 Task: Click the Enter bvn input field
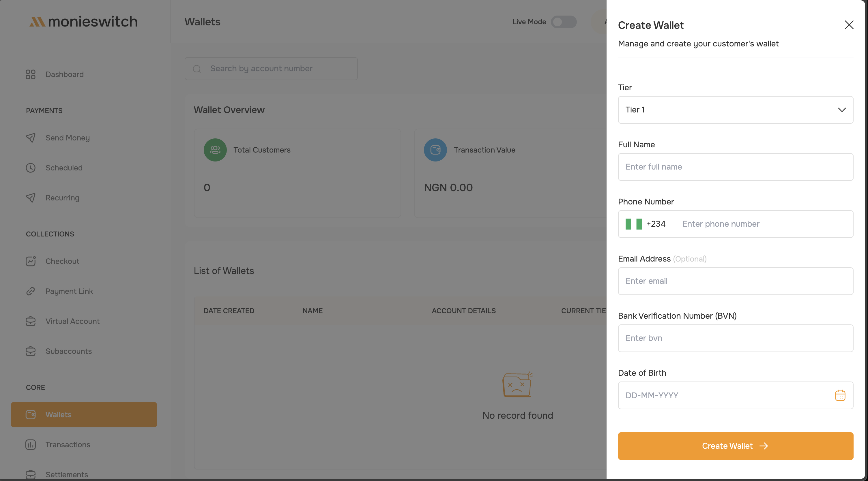coord(735,338)
